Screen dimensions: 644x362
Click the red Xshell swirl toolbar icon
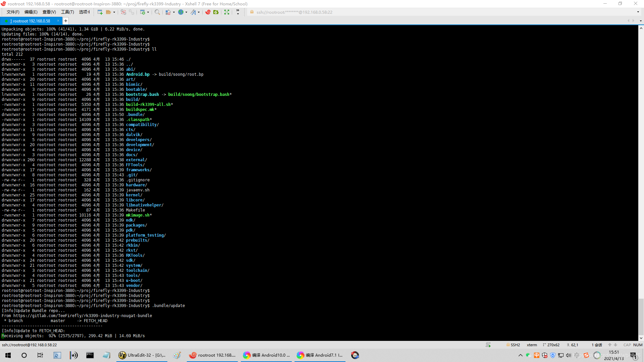coord(208,12)
